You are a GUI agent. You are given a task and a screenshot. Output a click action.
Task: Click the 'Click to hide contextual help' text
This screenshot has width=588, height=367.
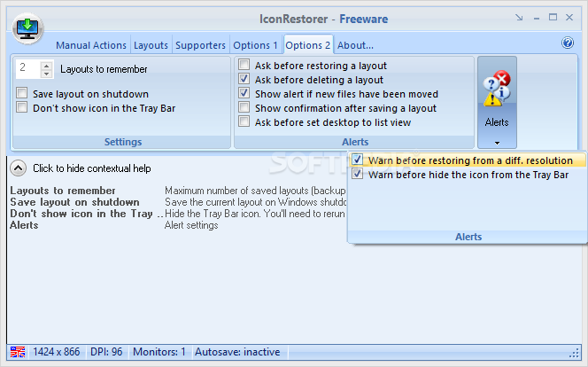92,168
